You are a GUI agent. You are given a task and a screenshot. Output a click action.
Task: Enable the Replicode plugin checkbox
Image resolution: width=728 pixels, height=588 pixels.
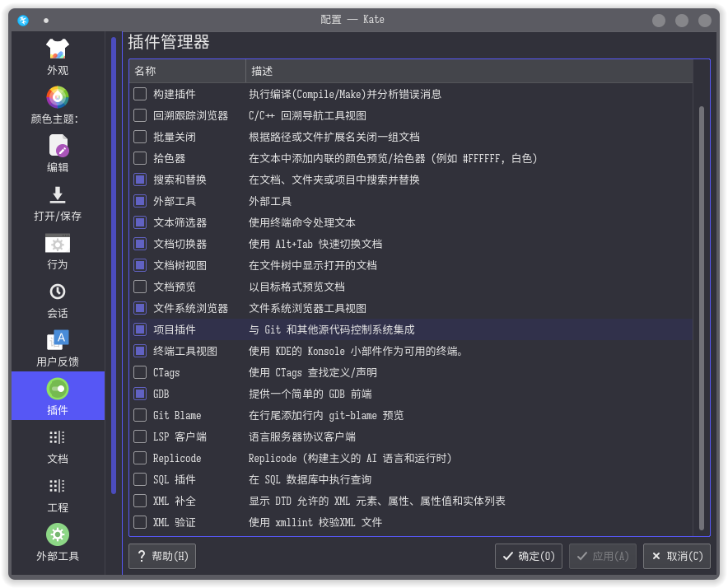point(140,458)
